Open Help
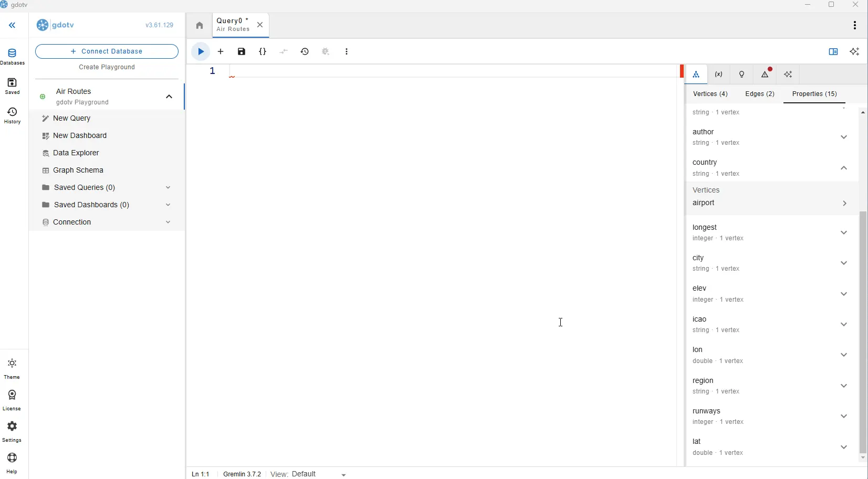This screenshot has width=868, height=479. pyautogui.click(x=12, y=463)
